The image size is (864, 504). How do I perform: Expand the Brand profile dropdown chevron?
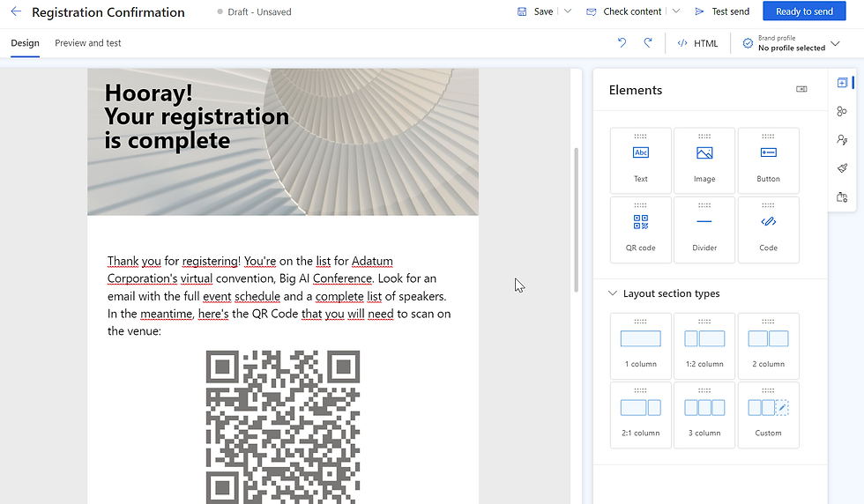click(836, 43)
